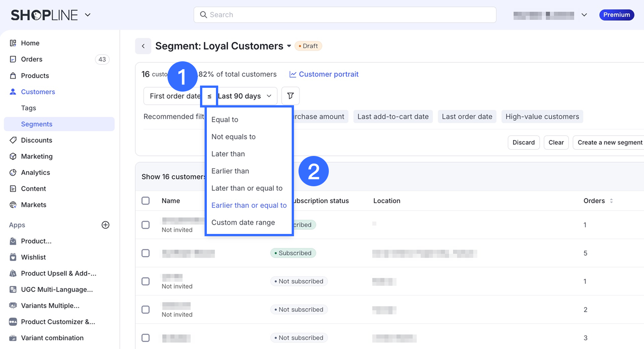This screenshot has height=349, width=644.
Task: Check the row with 5 orders
Action: coord(145,253)
